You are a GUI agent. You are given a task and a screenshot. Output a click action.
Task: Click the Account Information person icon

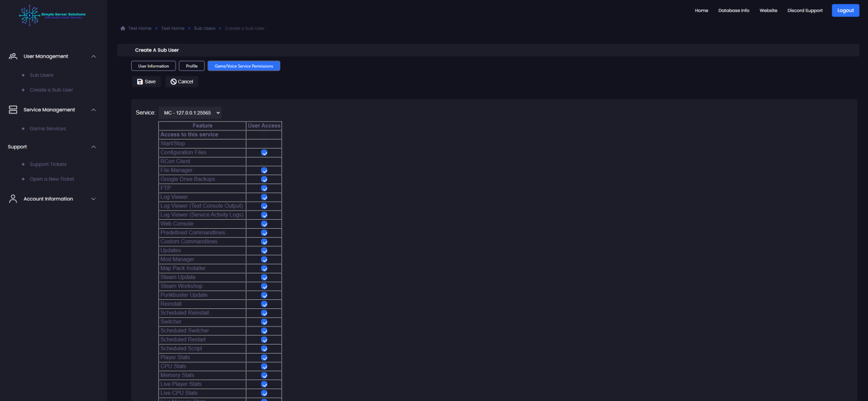pyautogui.click(x=13, y=199)
